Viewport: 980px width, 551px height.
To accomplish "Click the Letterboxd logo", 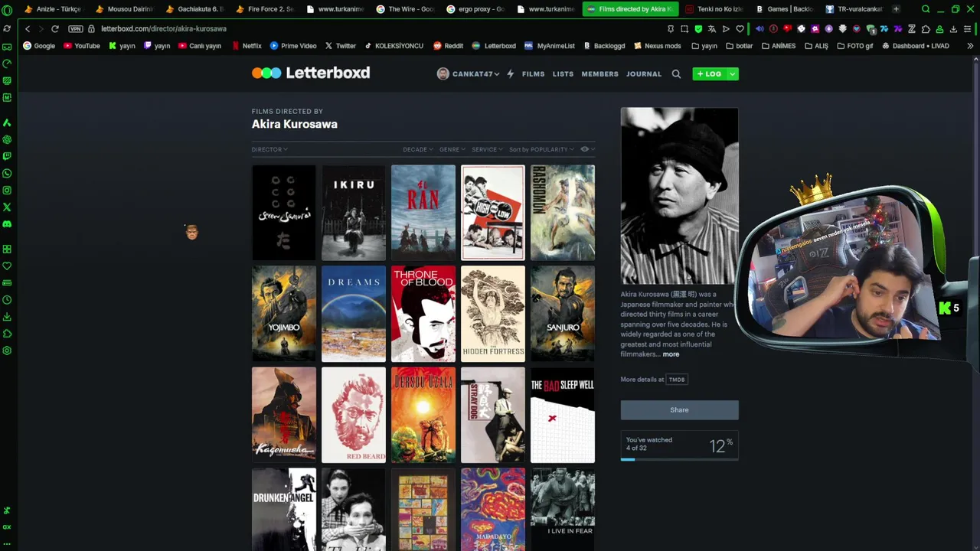I will pyautogui.click(x=311, y=73).
